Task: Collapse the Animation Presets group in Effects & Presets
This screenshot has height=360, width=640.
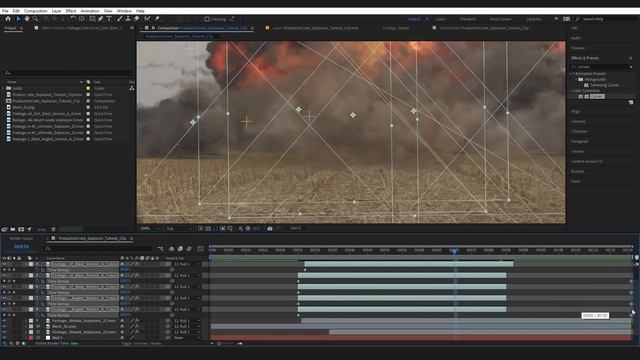Action: coord(571,74)
